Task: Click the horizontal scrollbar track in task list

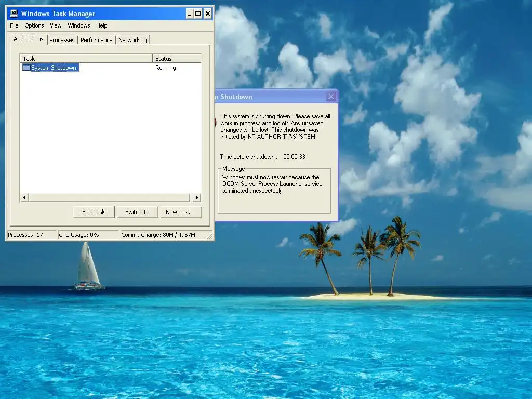Action: [x=109, y=197]
